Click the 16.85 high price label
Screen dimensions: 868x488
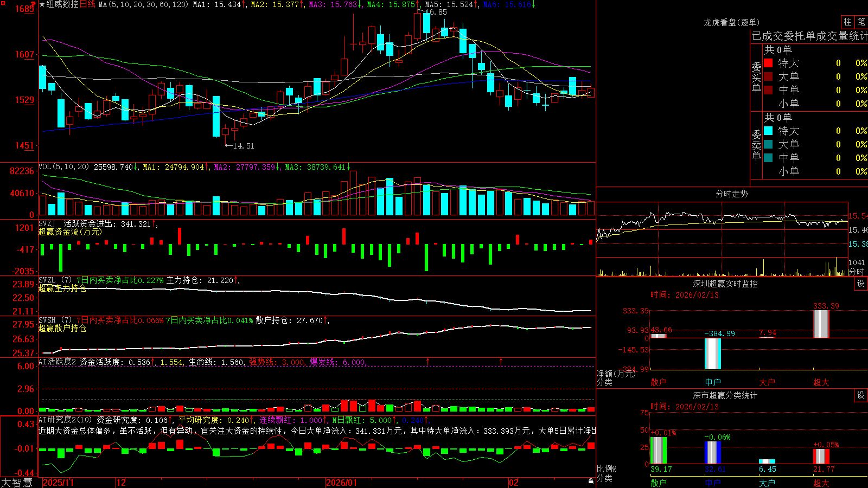(436, 12)
